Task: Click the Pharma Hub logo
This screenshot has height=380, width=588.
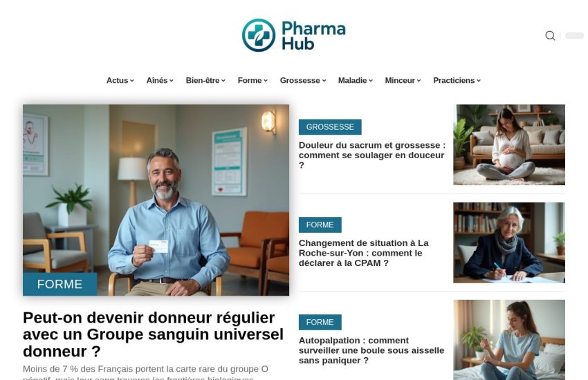Action: coord(293,35)
